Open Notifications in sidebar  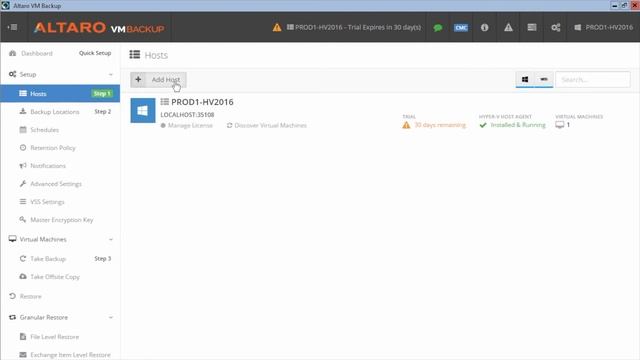point(48,166)
